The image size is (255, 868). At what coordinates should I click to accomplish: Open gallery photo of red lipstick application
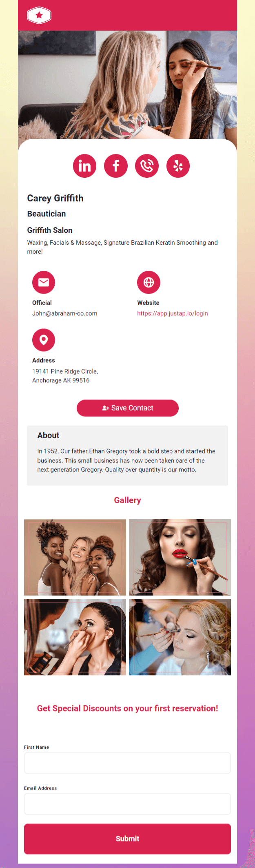pyautogui.click(x=180, y=557)
